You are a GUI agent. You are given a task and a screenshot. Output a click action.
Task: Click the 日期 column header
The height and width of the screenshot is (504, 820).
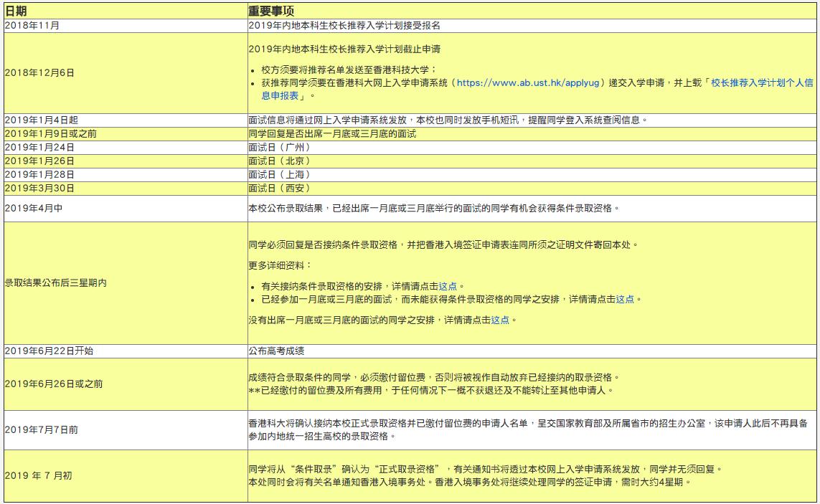coord(16,11)
